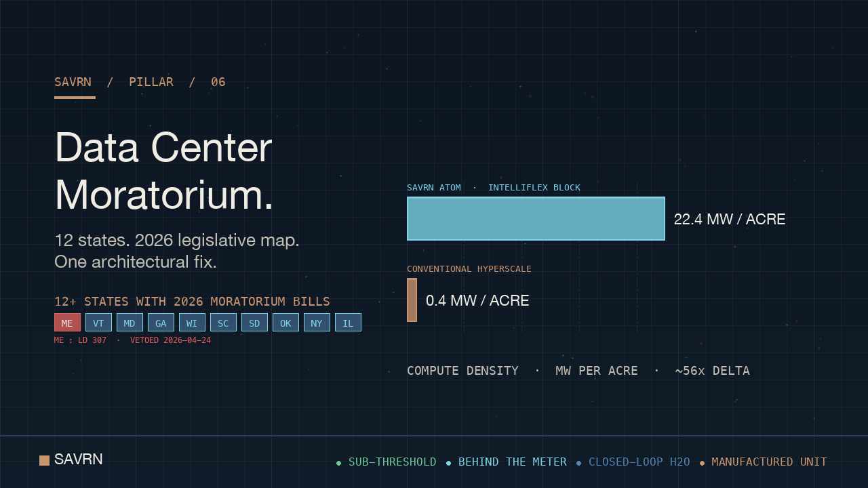
Task: Select the VT state chip
Action: pos(98,323)
